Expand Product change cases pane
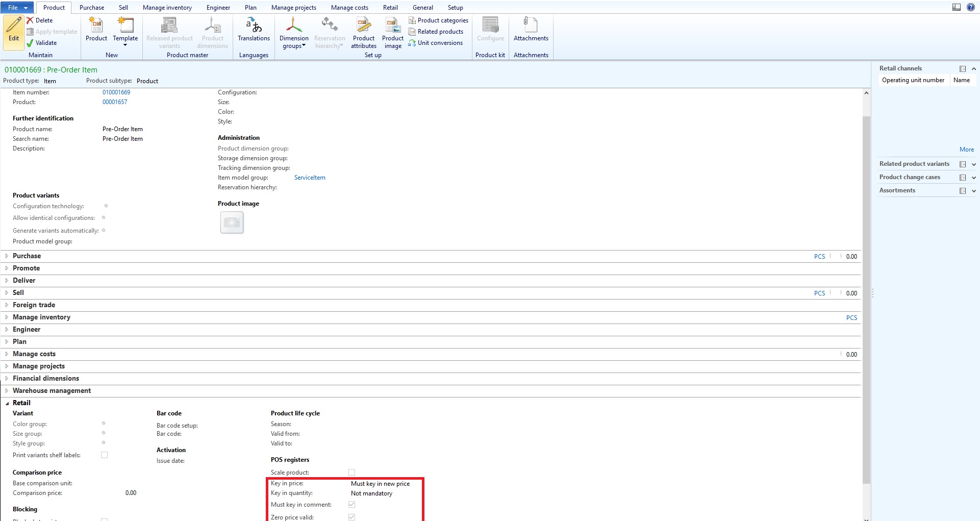Screen dimensions: 980x521 click(x=974, y=178)
